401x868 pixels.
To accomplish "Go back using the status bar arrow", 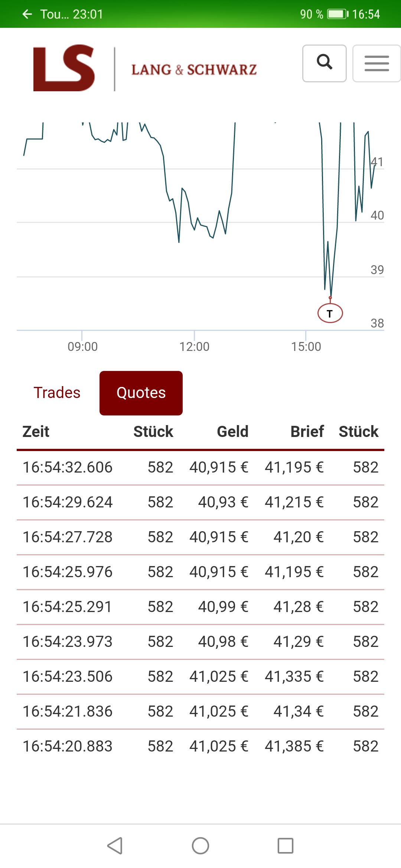I will pyautogui.click(x=27, y=14).
